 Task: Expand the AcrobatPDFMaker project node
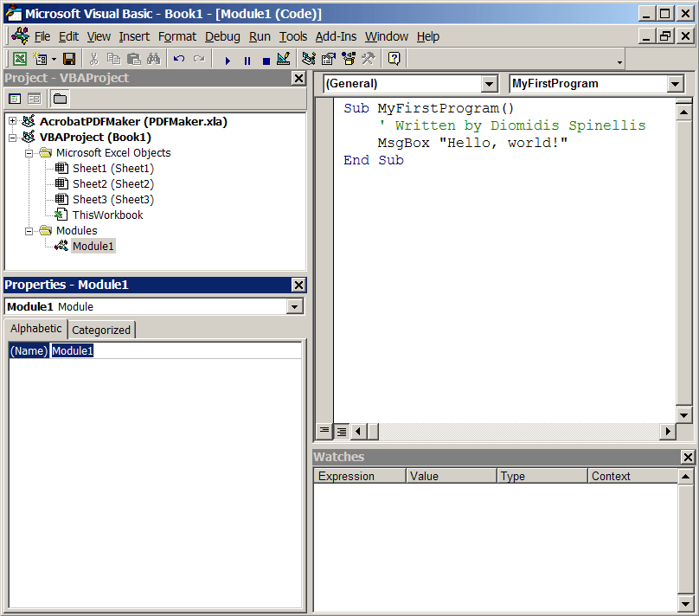pyautogui.click(x=12, y=121)
